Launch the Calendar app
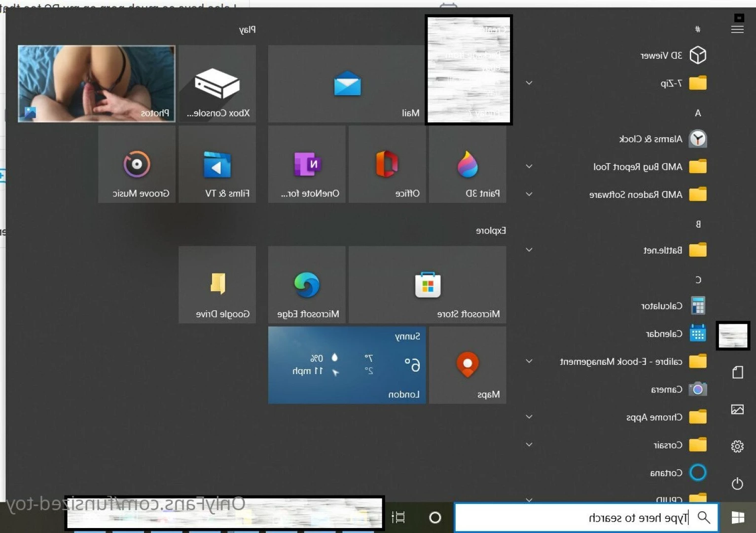This screenshot has height=533, width=756. point(676,334)
